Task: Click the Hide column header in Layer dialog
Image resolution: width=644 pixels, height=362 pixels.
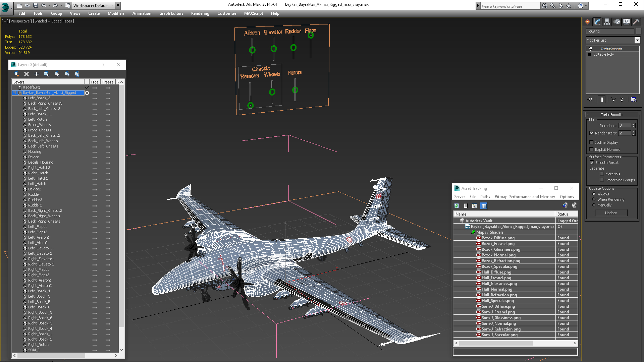Action: [95, 82]
